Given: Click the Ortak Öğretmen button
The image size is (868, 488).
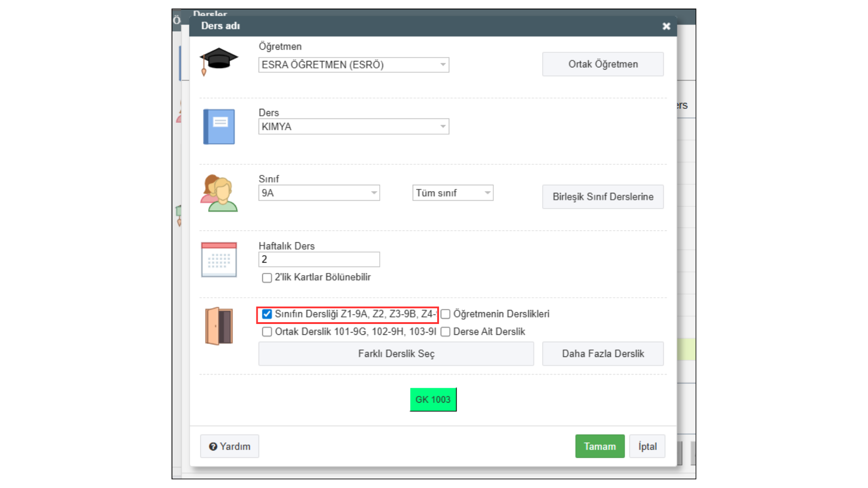Looking at the screenshot, I should click(603, 64).
